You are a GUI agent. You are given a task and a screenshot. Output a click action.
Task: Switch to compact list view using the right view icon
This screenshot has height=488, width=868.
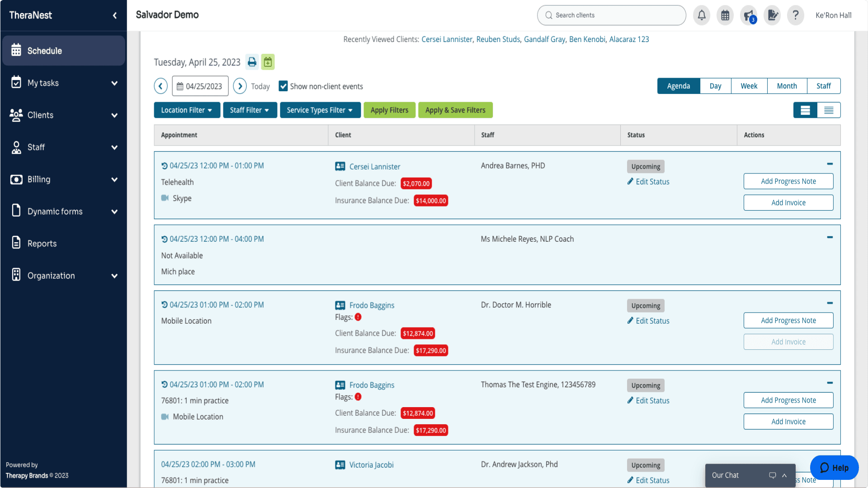pyautogui.click(x=829, y=110)
